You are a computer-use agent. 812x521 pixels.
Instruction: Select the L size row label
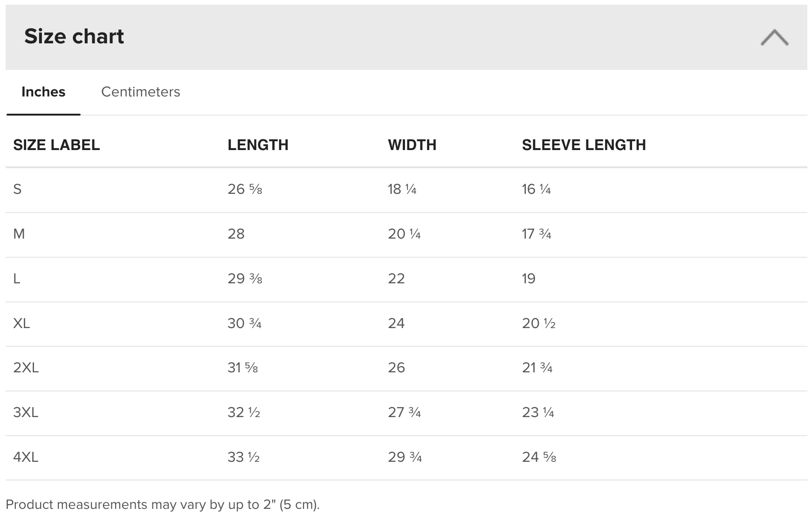point(17,279)
